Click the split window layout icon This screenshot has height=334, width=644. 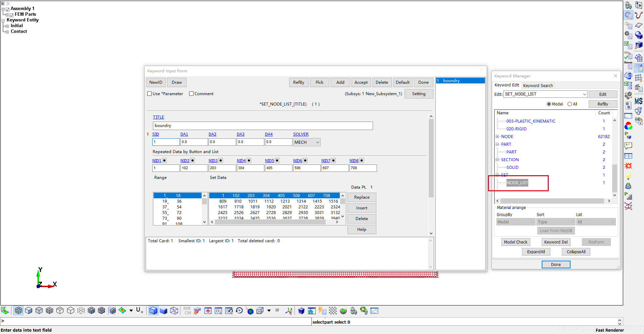628,156
